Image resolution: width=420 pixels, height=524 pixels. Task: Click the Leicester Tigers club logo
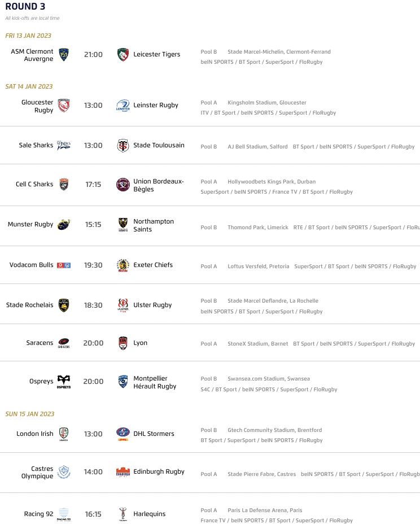click(123, 55)
